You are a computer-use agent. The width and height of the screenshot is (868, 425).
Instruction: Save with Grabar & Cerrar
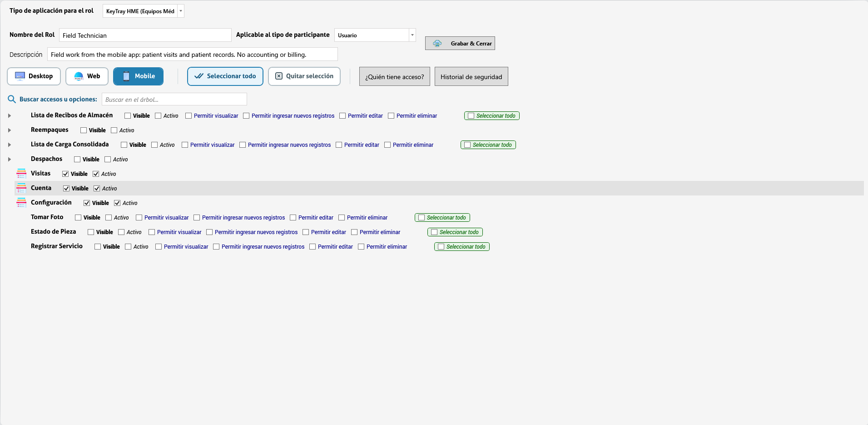[460, 43]
